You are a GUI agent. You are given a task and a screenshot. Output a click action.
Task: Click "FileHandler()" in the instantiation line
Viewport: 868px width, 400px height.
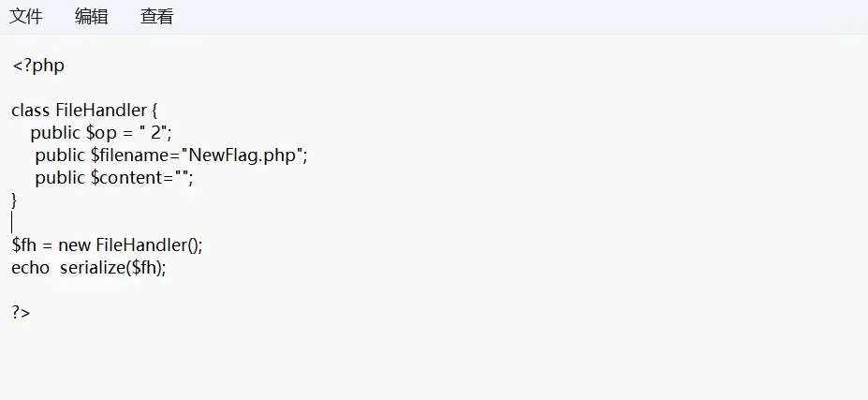147,245
